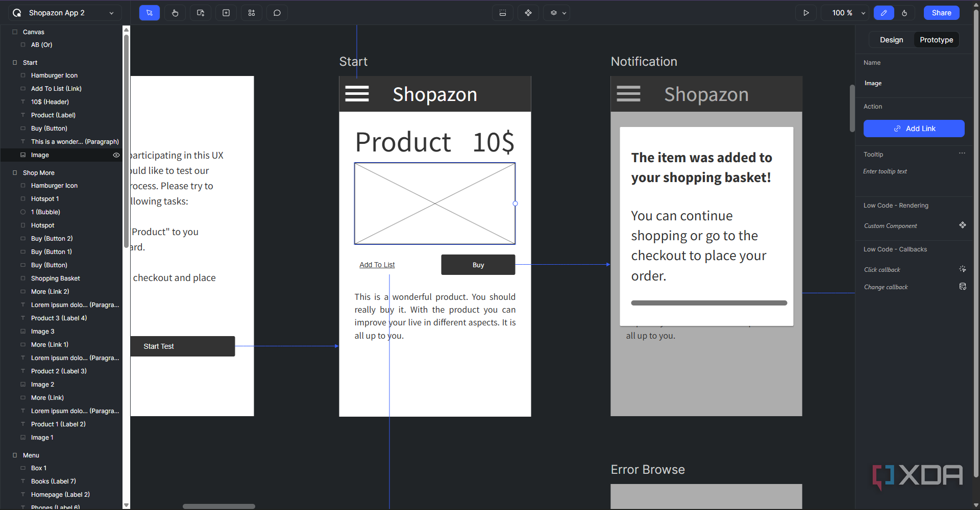The width and height of the screenshot is (980, 510).
Task: Click the 100 % zoom value
Action: pyautogui.click(x=842, y=13)
